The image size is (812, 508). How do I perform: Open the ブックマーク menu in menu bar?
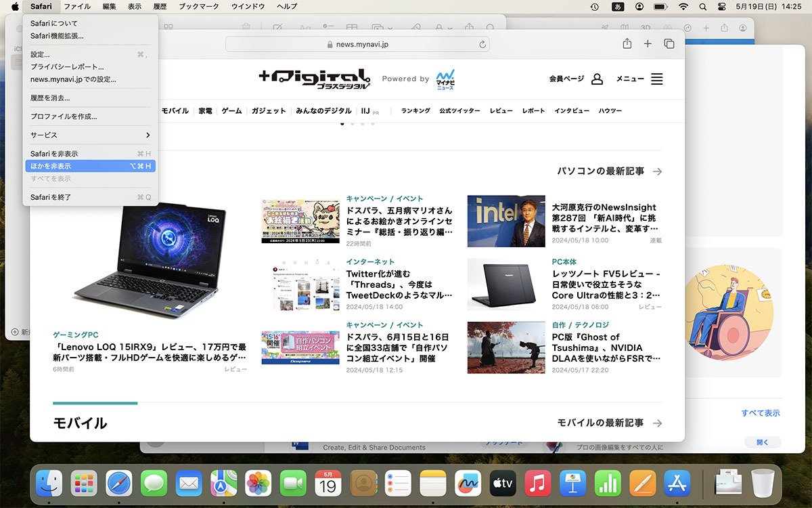coord(199,7)
